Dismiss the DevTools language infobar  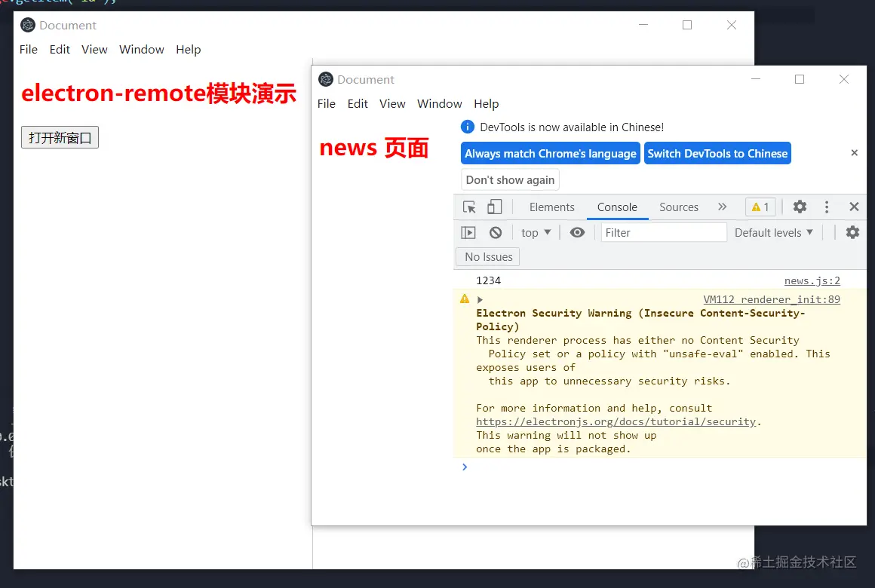click(x=854, y=153)
